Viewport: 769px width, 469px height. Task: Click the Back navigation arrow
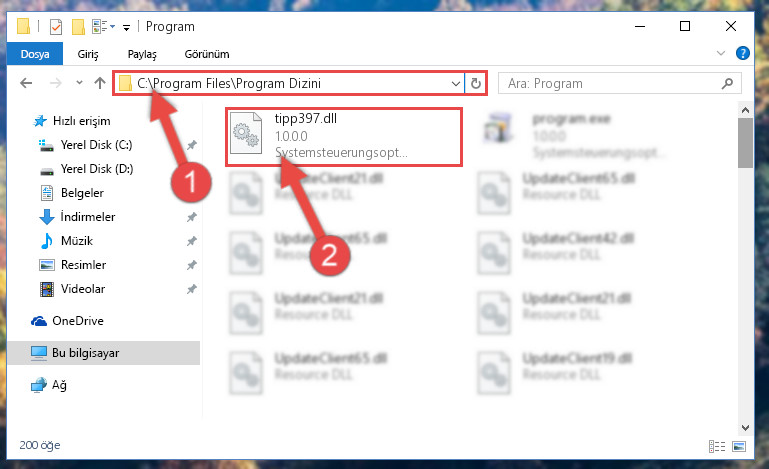tap(26, 83)
